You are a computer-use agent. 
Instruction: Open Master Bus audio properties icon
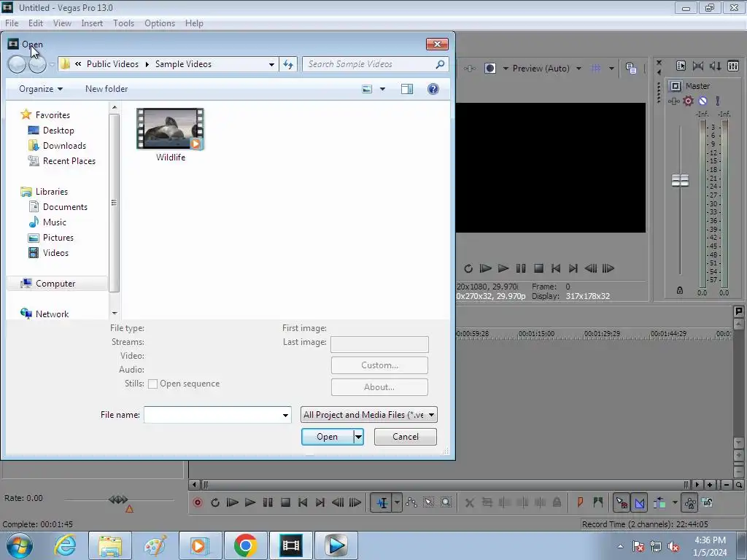click(x=681, y=66)
